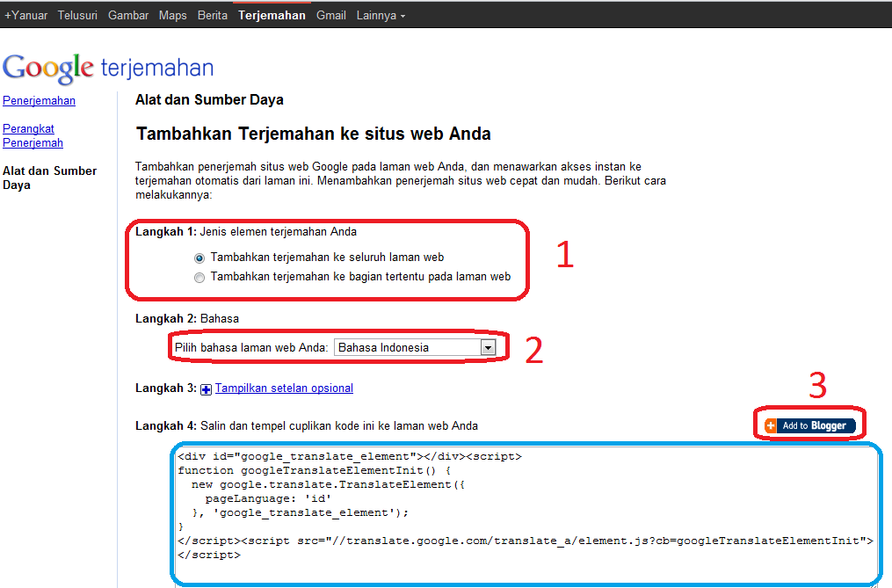Open Gmail from the top bar

coord(331,15)
